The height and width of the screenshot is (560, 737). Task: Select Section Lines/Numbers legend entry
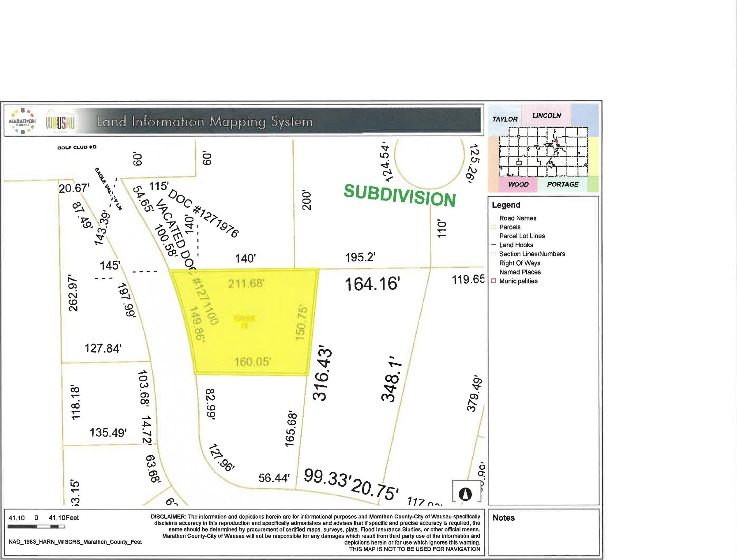(532, 254)
